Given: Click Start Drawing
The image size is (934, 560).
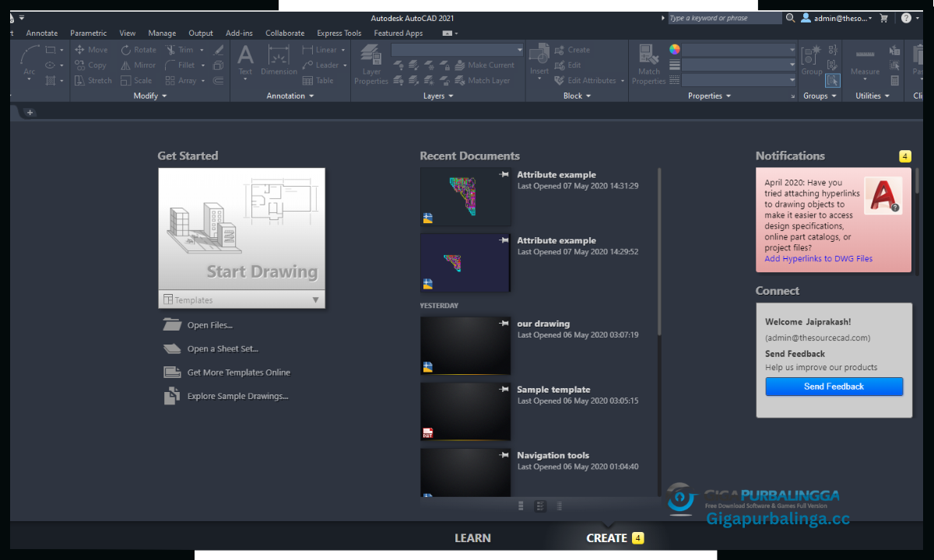Looking at the screenshot, I should pyautogui.click(x=241, y=229).
